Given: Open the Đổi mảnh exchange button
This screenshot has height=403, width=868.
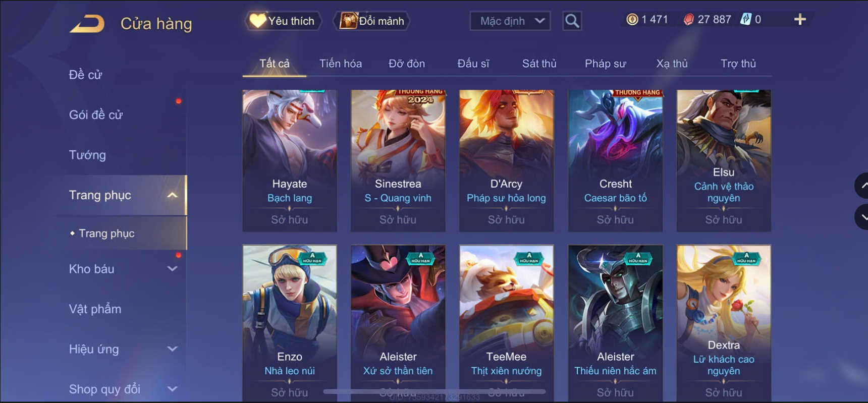Looking at the screenshot, I should (372, 21).
